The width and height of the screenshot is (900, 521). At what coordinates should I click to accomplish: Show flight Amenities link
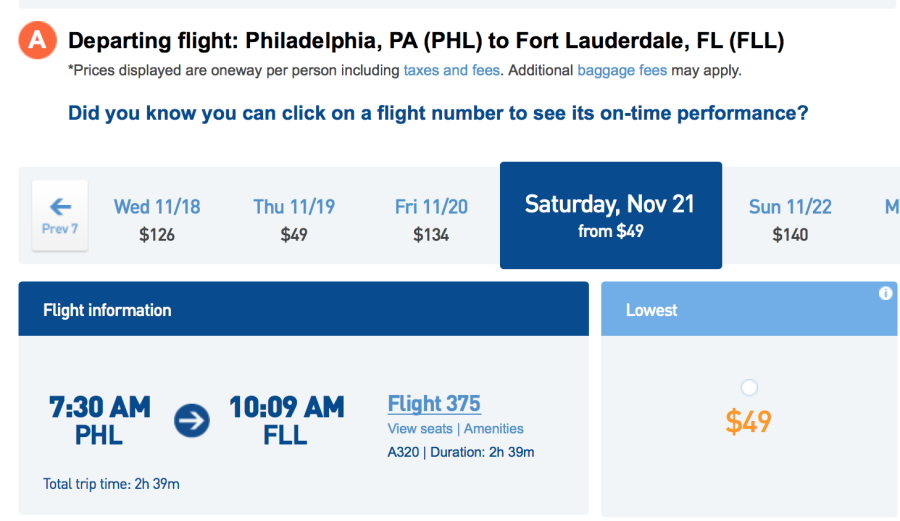point(494,429)
